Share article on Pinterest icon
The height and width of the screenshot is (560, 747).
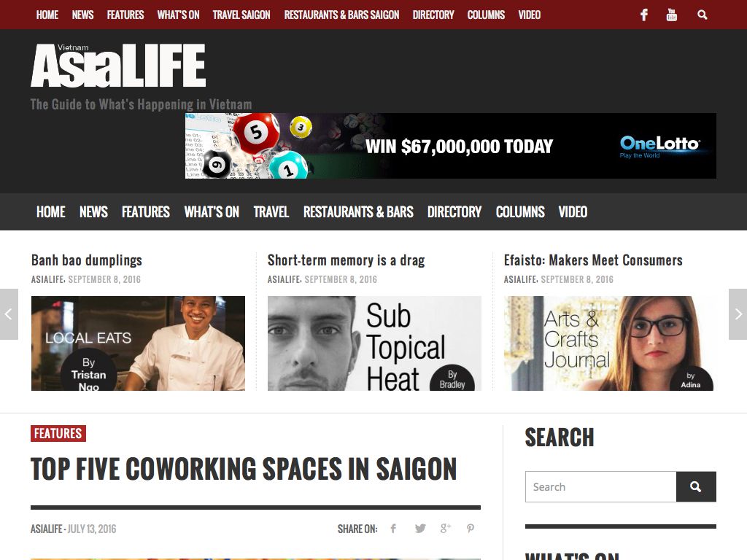point(471,529)
